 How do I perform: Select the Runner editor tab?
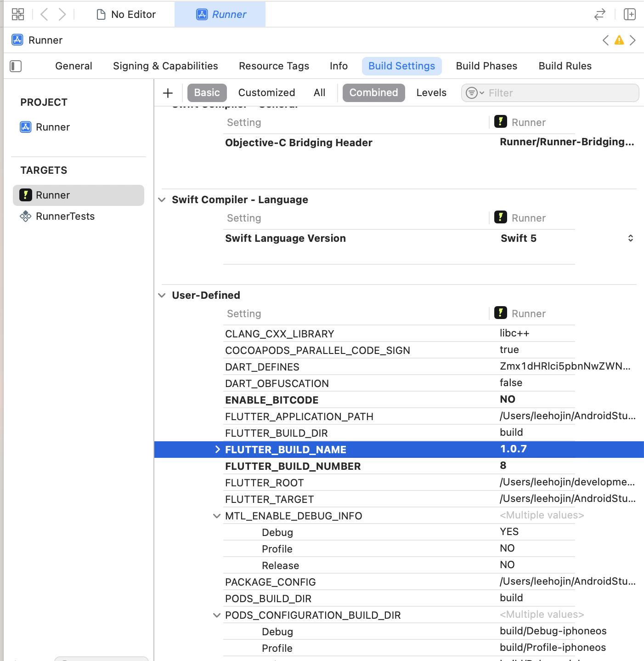(220, 14)
